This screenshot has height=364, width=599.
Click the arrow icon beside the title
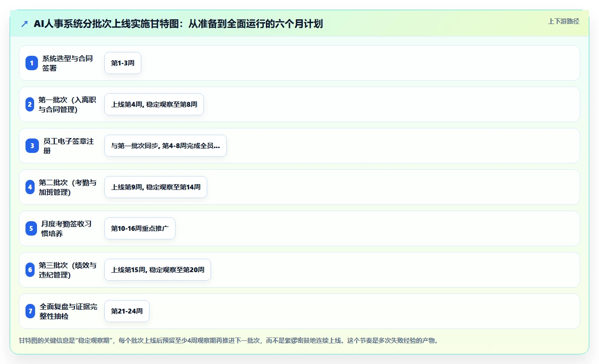pyautogui.click(x=25, y=24)
